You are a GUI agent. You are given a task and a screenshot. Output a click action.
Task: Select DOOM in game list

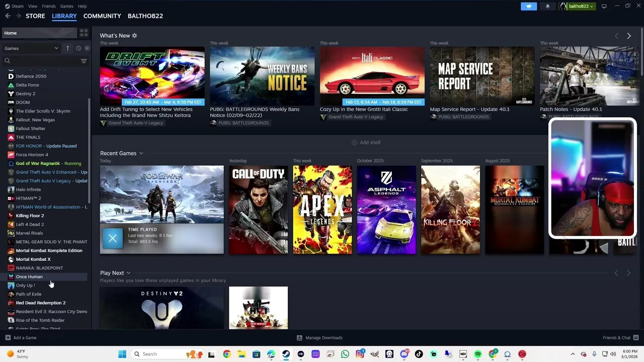click(23, 103)
